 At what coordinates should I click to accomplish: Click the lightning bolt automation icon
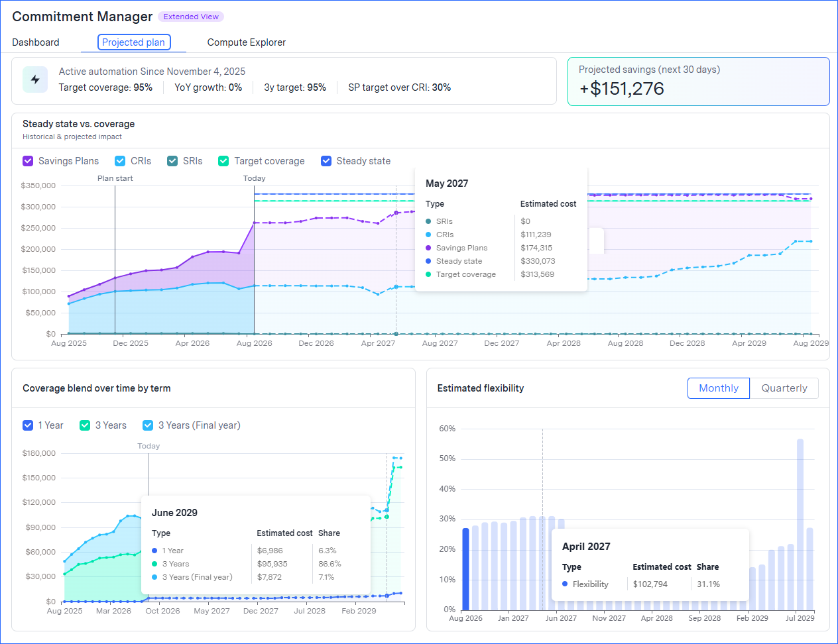pyautogui.click(x=35, y=80)
